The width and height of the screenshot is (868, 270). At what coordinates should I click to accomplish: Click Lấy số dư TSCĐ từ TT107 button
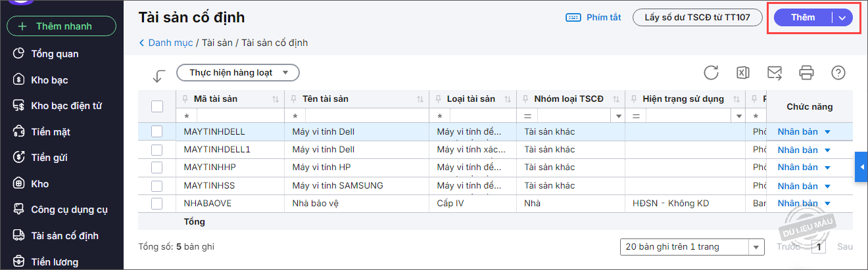pyautogui.click(x=697, y=18)
